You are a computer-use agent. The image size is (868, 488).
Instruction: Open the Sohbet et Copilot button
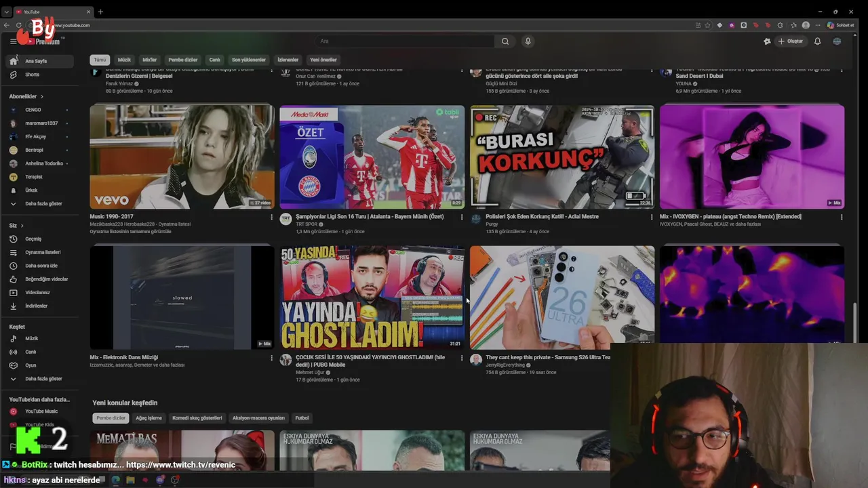[x=841, y=25]
